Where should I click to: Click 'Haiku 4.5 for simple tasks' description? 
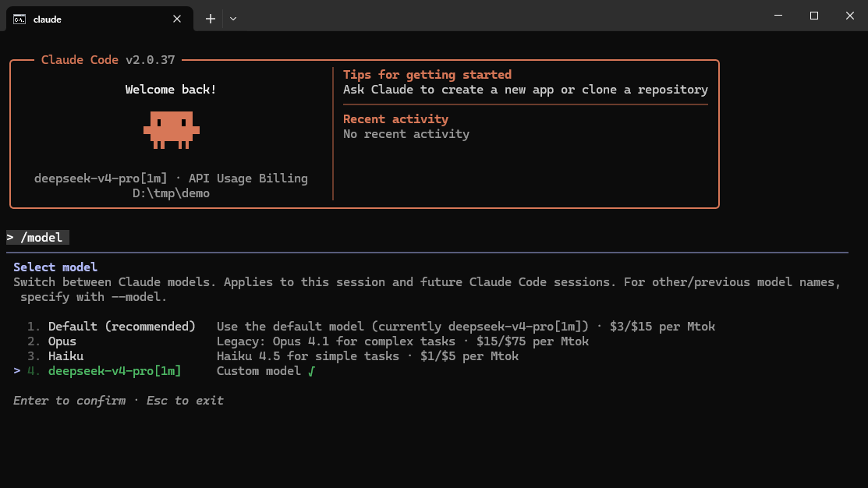click(308, 356)
